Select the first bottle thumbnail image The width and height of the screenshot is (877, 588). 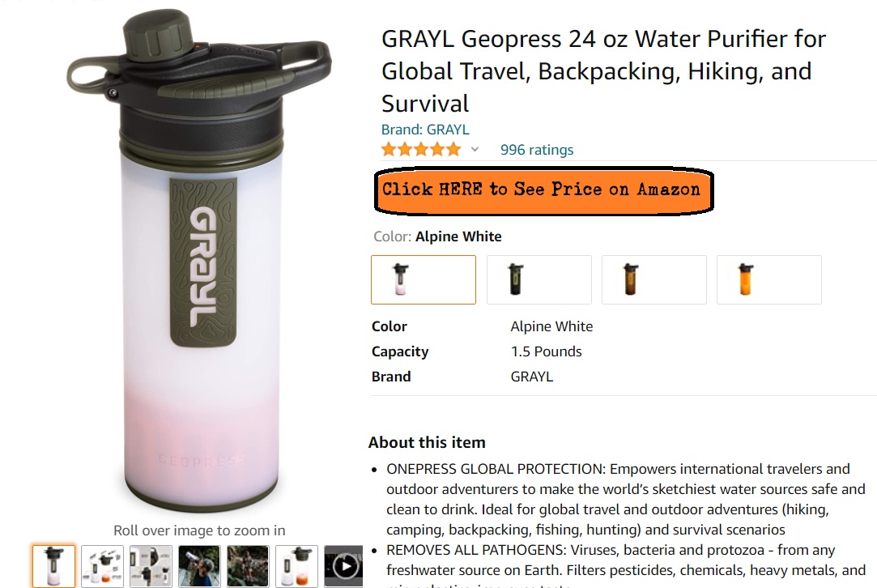click(x=54, y=566)
